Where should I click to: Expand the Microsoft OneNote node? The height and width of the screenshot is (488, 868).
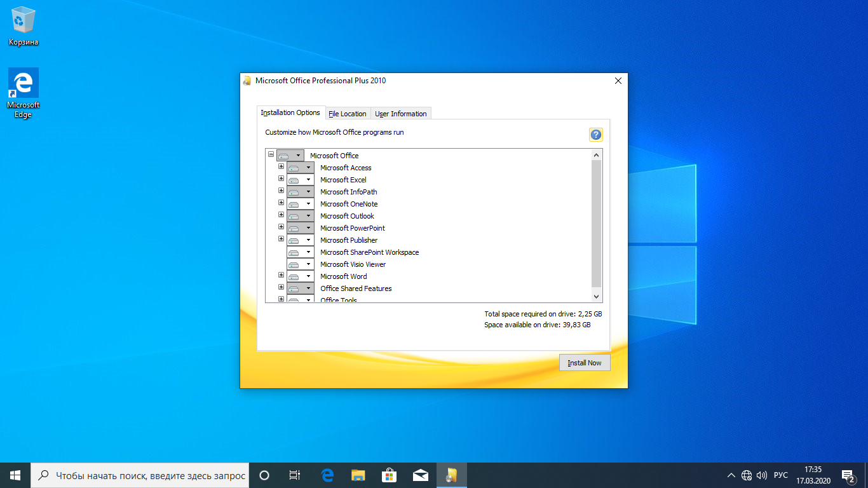pos(281,203)
